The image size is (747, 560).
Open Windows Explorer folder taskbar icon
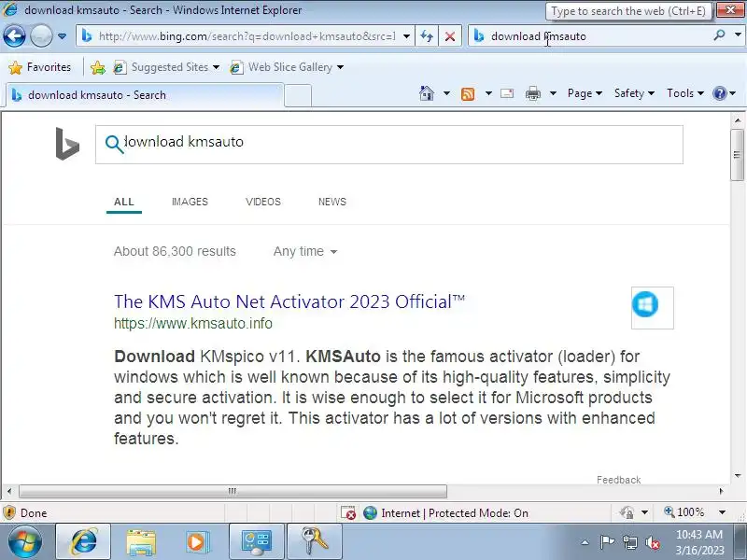141,542
